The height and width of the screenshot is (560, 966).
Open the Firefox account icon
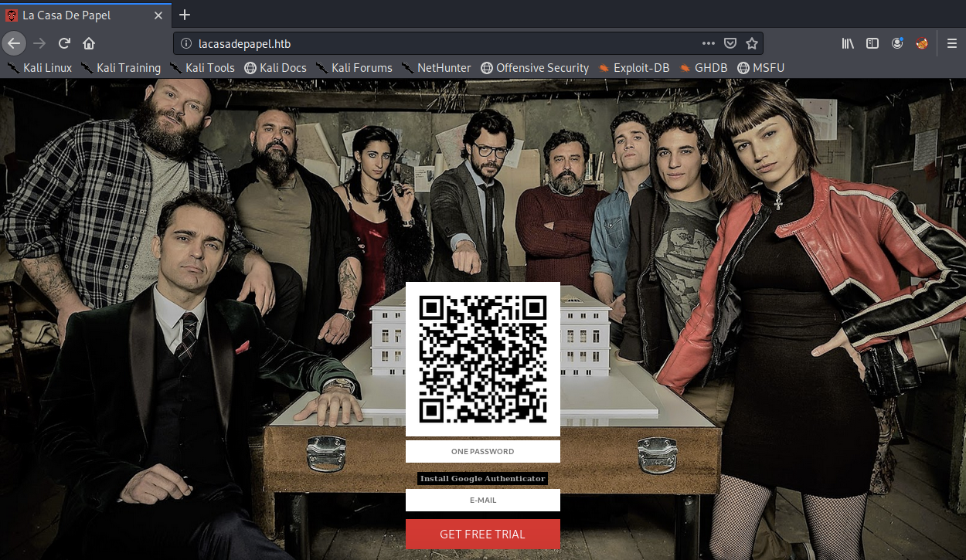[897, 43]
